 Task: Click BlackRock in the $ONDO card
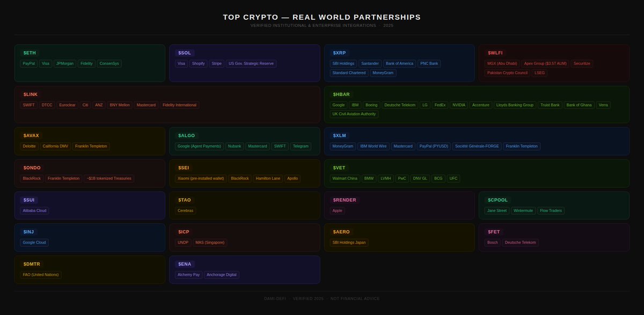coord(31,178)
